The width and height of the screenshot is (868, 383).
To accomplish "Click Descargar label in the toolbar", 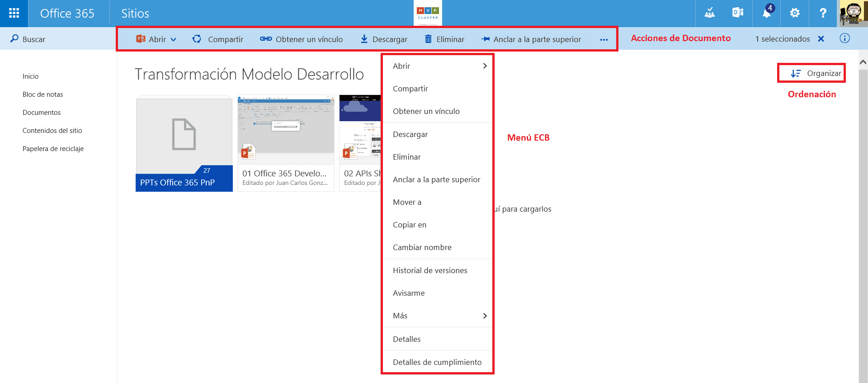I will [x=390, y=39].
